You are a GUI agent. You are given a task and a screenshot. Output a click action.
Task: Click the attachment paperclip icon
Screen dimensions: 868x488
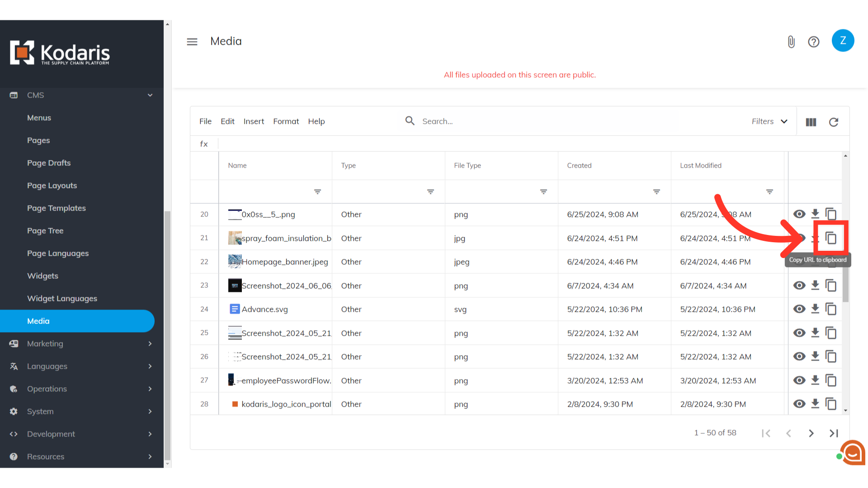point(791,42)
